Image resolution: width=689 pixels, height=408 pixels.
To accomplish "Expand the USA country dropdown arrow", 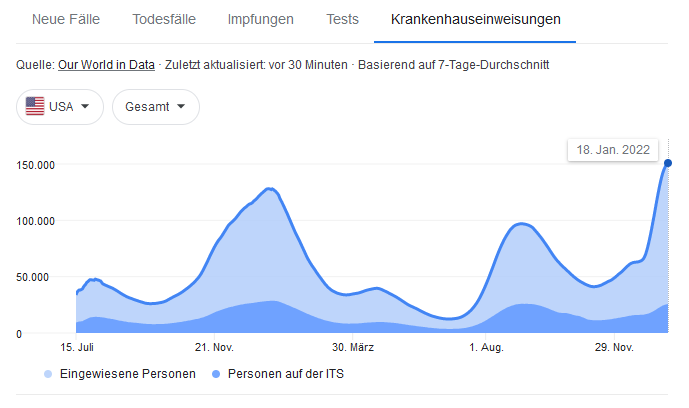I will (85, 107).
